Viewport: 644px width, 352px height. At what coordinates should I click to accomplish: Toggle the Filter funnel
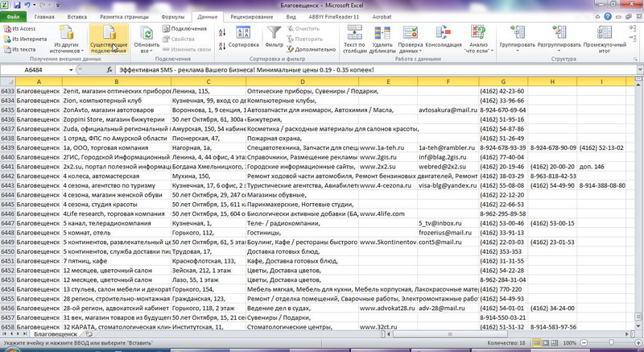coord(274,37)
